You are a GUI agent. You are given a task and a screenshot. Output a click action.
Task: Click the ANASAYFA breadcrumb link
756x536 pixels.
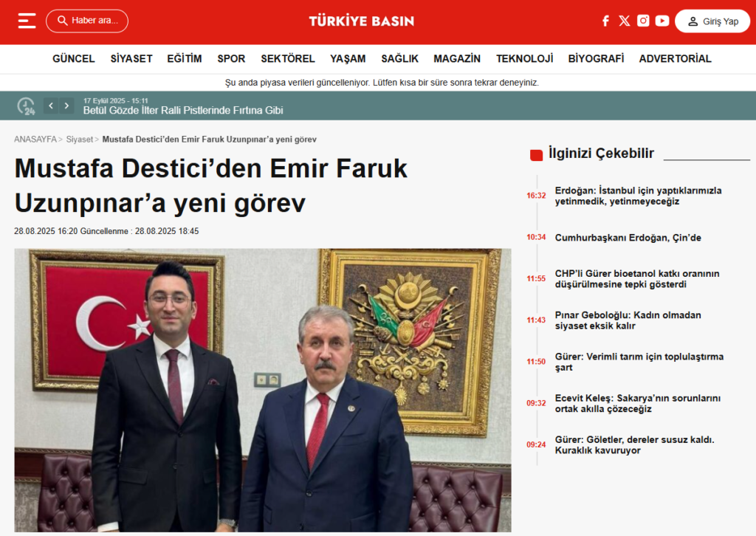(35, 139)
